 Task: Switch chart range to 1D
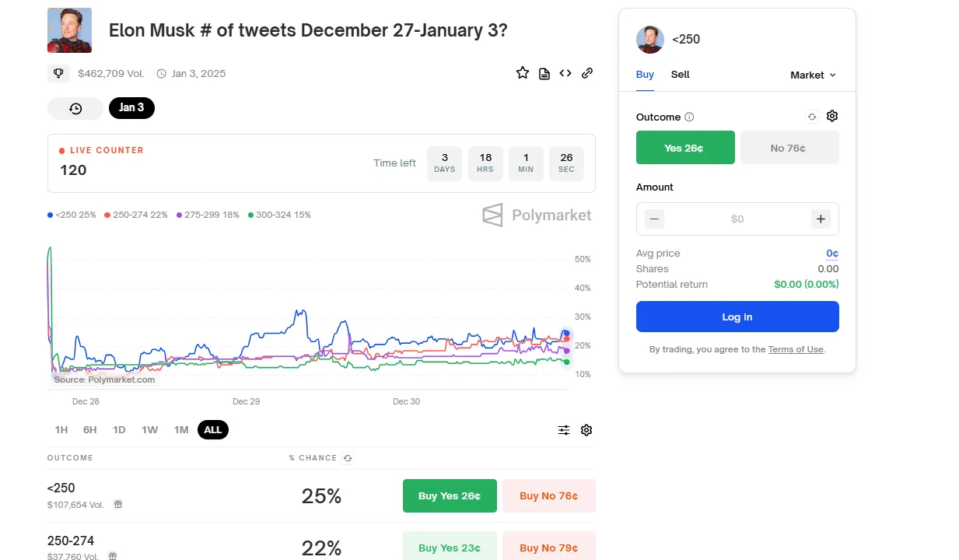click(119, 430)
